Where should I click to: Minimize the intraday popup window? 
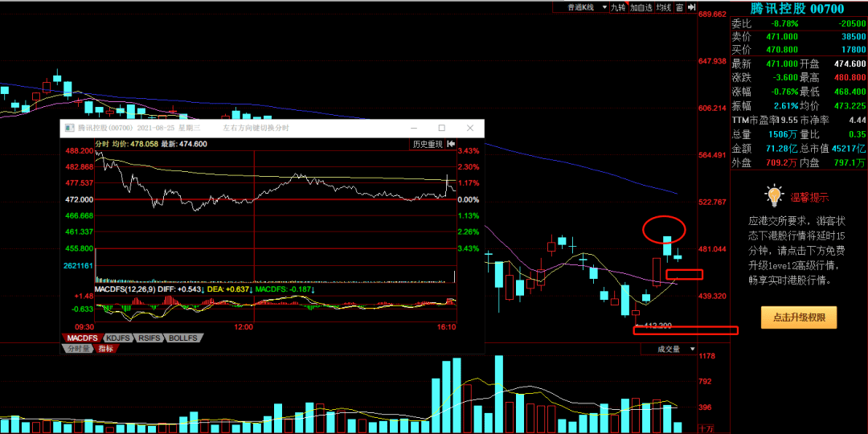pos(414,129)
